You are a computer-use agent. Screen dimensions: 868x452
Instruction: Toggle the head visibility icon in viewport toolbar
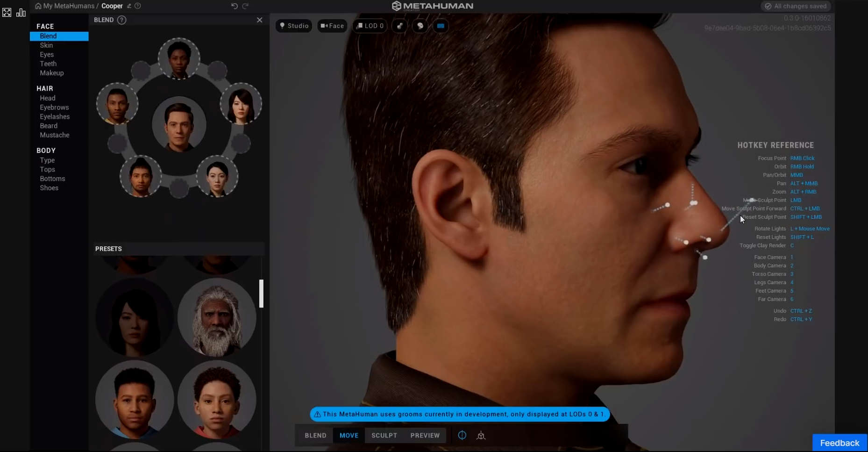click(x=420, y=26)
